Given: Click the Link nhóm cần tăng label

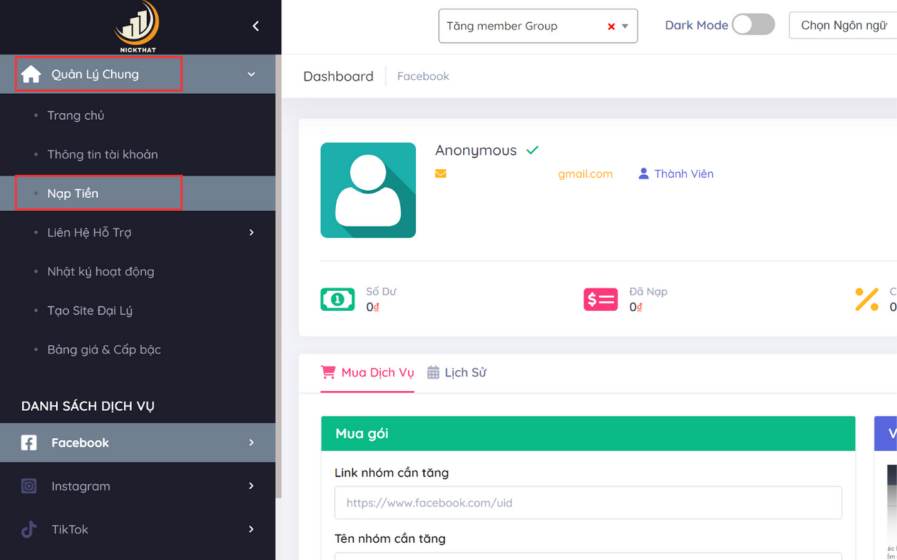Looking at the screenshot, I should pyautogui.click(x=392, y=473).
